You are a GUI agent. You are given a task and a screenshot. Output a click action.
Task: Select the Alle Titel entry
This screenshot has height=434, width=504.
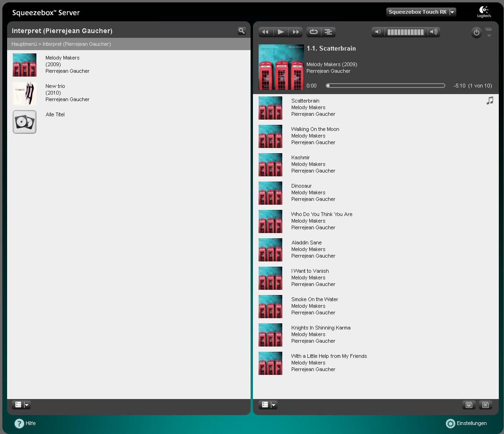[55, 114]
